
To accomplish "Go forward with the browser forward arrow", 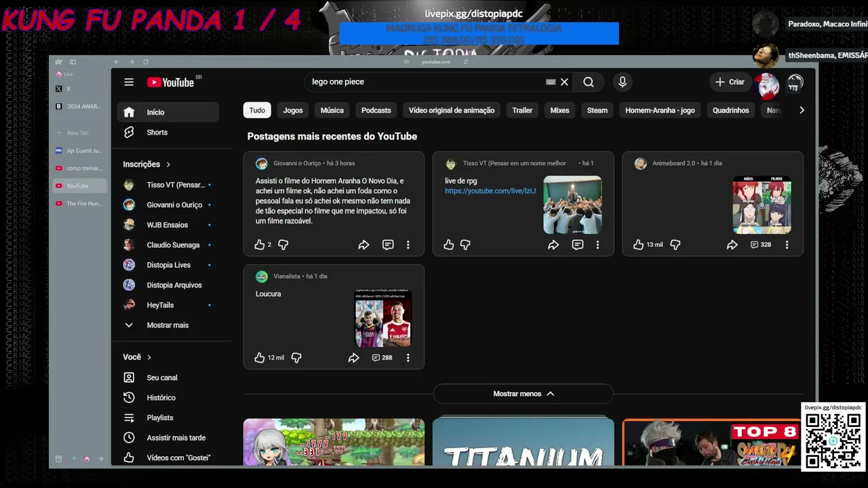I will coord(131,62).
